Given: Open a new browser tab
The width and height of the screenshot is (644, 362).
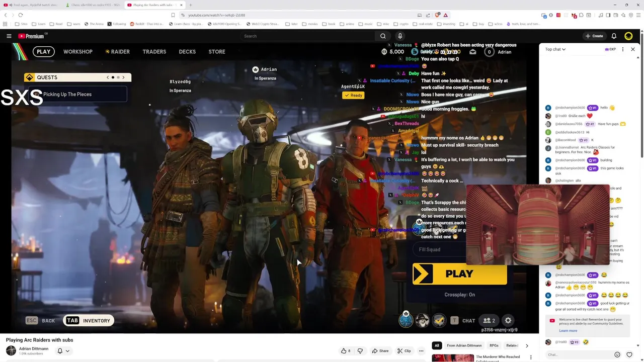Looking at the screenshot, I should 191,5.
